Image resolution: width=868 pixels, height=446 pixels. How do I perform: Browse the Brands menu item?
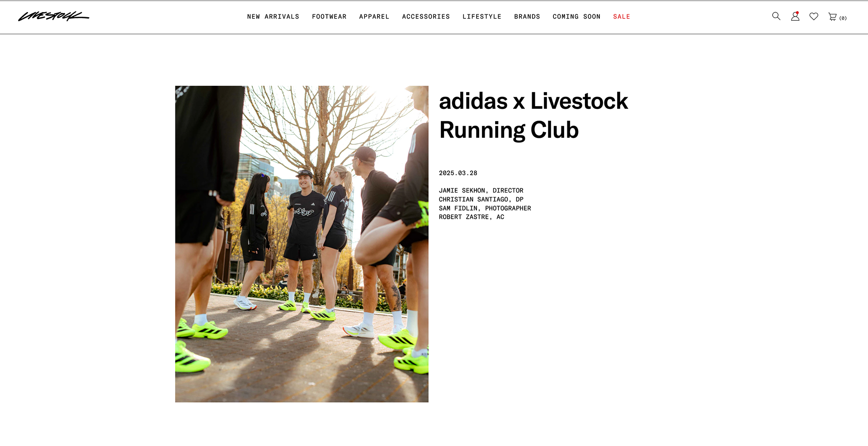coord(527,17)
